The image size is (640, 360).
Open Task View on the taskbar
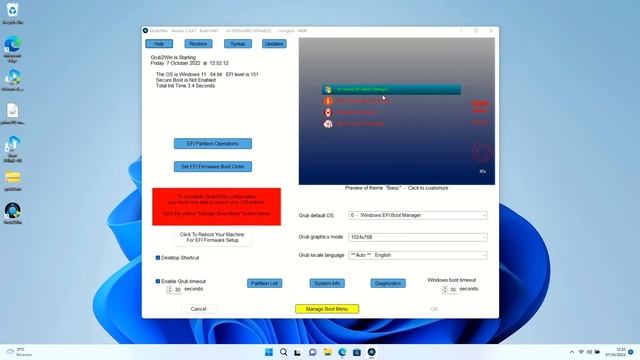(x=298, y=352)
